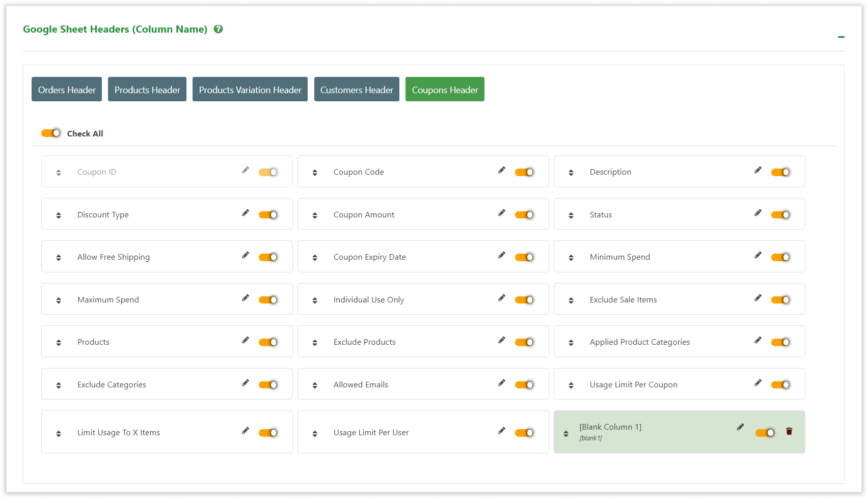Click the edit icon next to Minimum Spend
868x499 pixels.
point(758,255)
